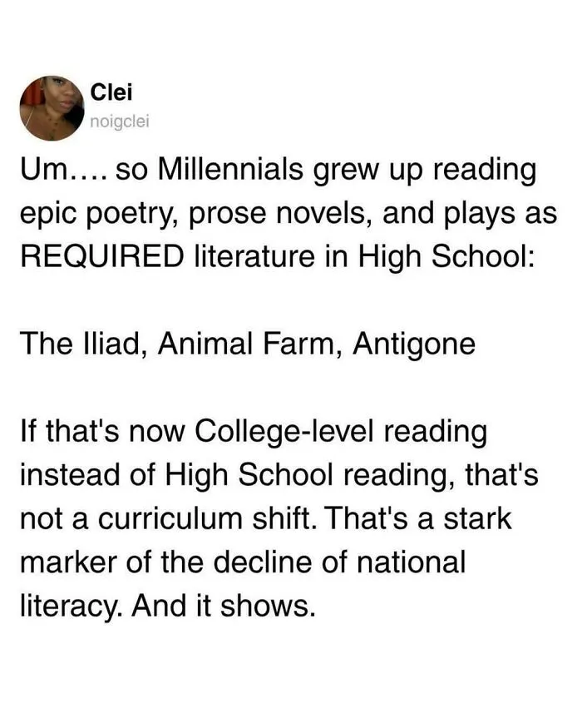
Task: Open Clei's profile picture
Action: pos(52,108)
